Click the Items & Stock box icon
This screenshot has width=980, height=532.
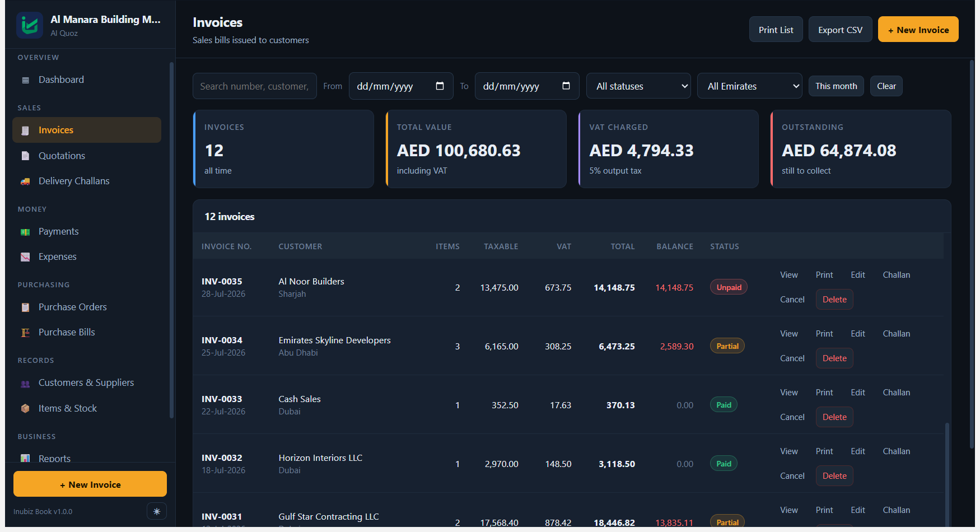pyautogui.click(x=25, y=409)
